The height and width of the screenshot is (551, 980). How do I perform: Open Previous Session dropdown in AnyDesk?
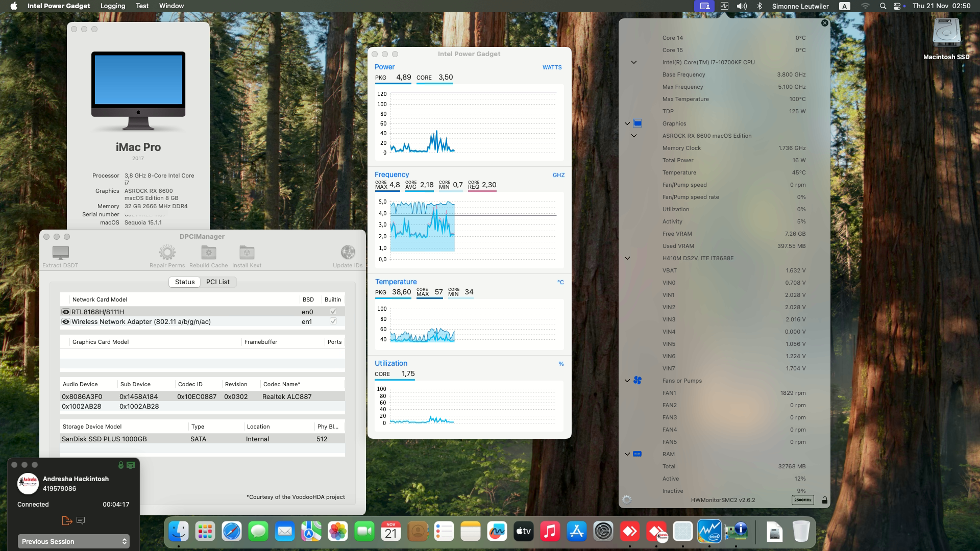click(73, 541)
